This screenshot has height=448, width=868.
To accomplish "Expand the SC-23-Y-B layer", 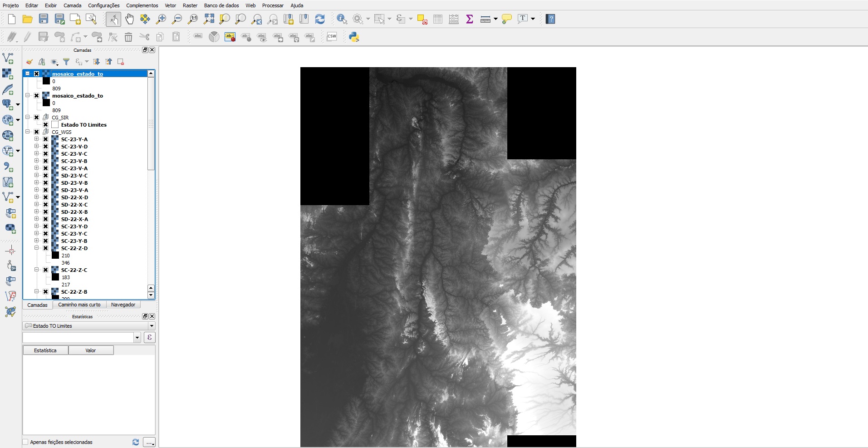I will point(37,241).
